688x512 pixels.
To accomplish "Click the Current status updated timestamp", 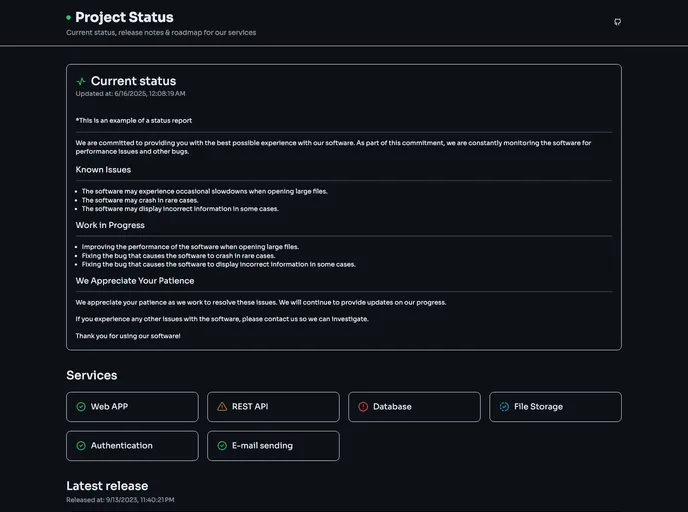I will (x=130, y=94).
